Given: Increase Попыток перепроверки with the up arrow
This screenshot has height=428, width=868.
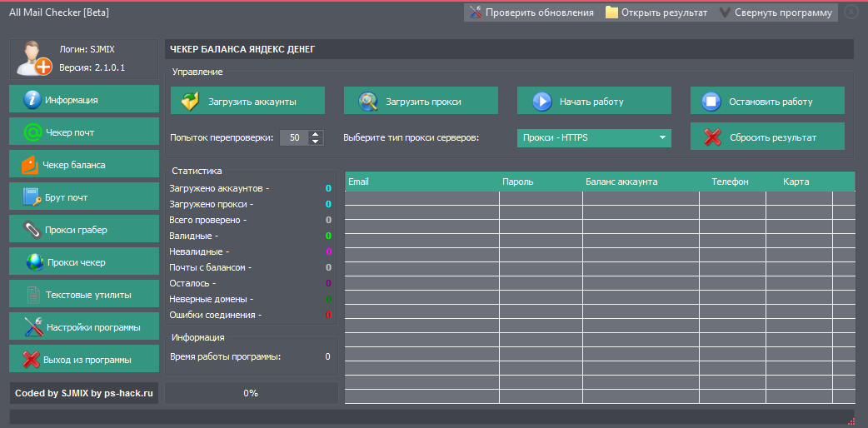Looking at the screenshot, I should pyautogui.click(x=315, y=134).
